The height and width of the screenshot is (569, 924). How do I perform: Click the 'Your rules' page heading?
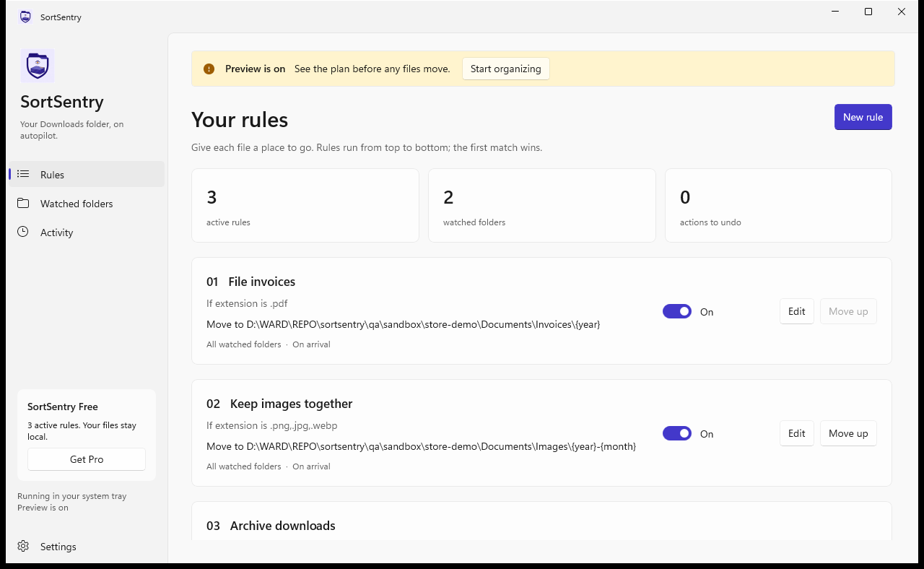[x=240, y=119]
